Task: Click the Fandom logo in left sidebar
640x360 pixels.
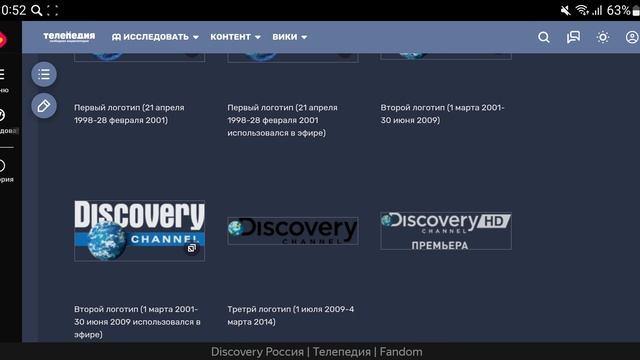Action: (x=3, y=40)
